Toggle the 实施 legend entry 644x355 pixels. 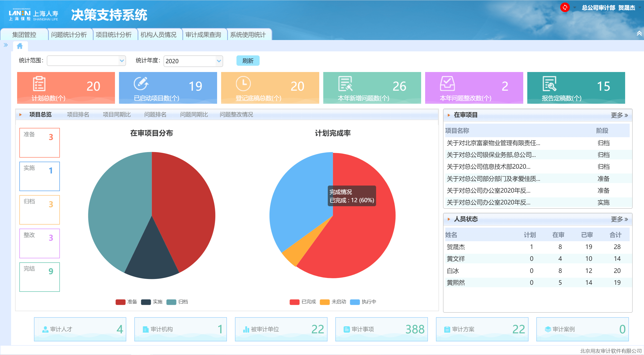coord(152,302)
